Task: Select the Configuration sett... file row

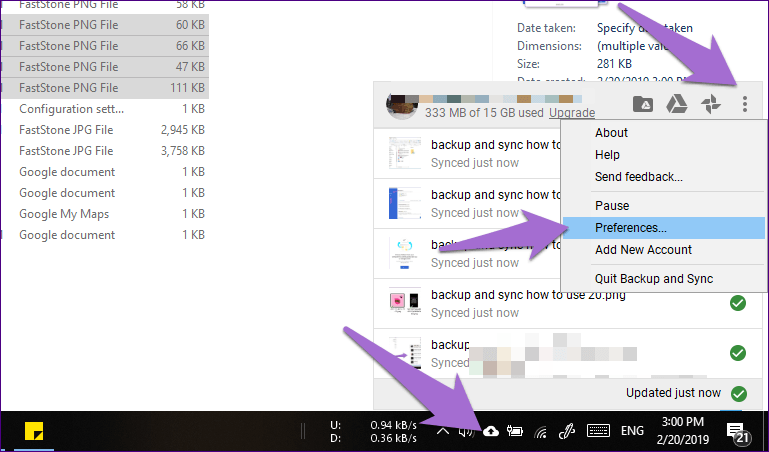Action: tap(105, 109)
